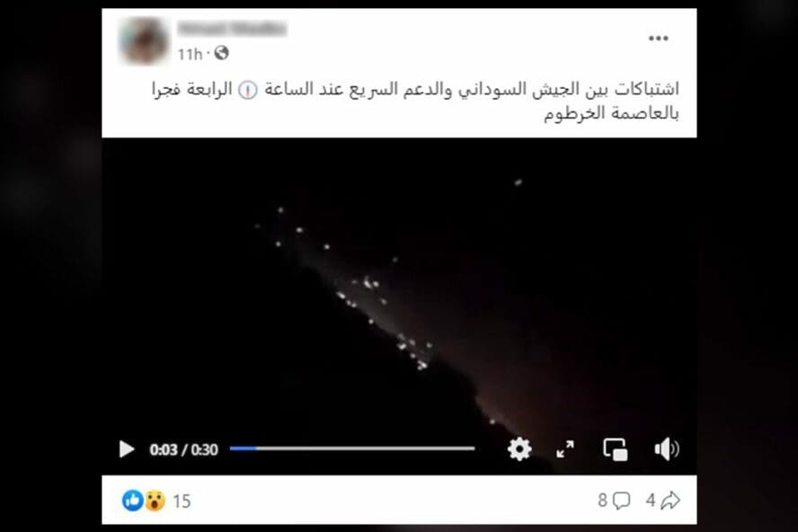
Task: View the 15 reactions list
Action: pos(182,501)
